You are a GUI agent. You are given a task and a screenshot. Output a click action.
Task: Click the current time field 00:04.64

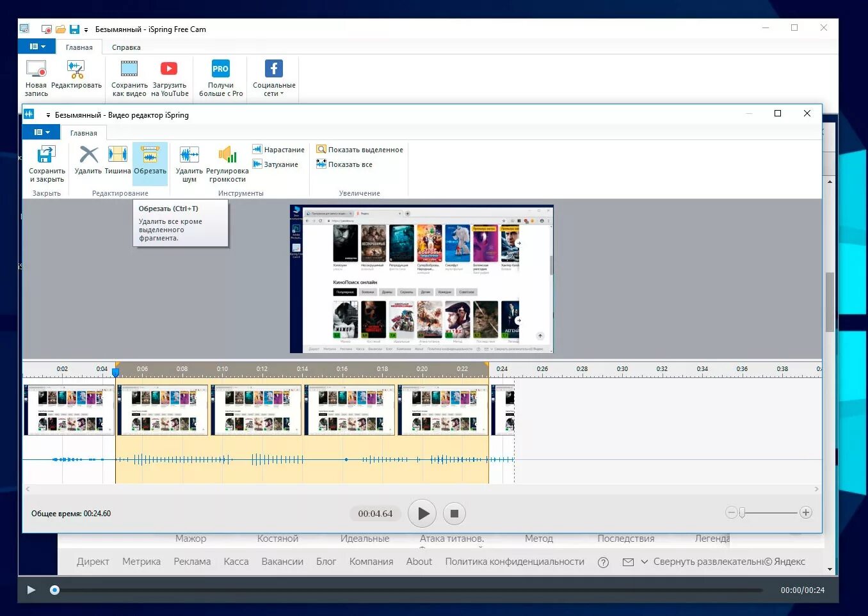click(x=375, y=514)
